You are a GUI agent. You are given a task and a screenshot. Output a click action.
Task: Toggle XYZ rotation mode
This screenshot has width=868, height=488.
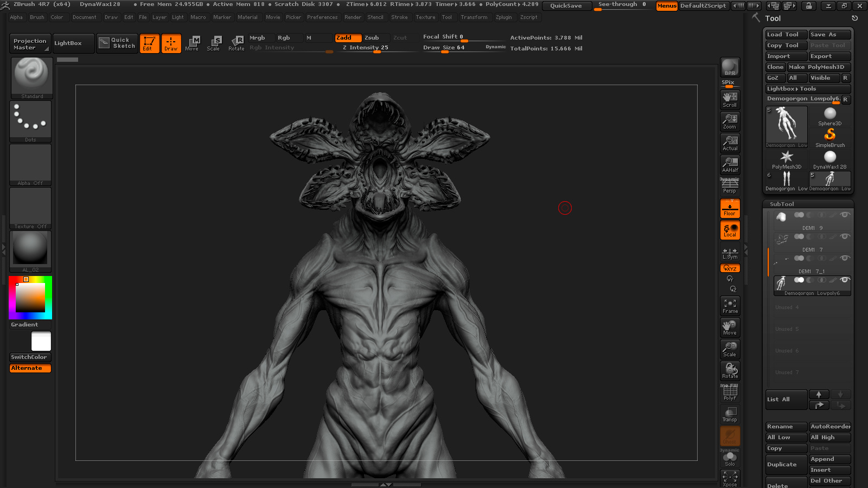point(730,268)
